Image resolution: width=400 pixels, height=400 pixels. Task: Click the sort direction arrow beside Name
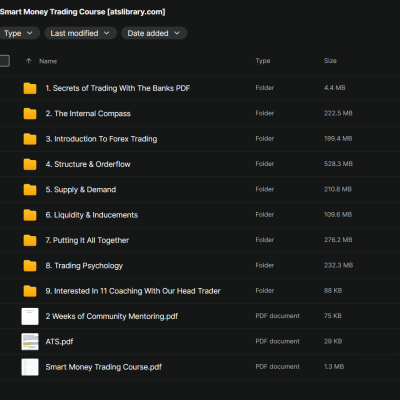[29, 61]
